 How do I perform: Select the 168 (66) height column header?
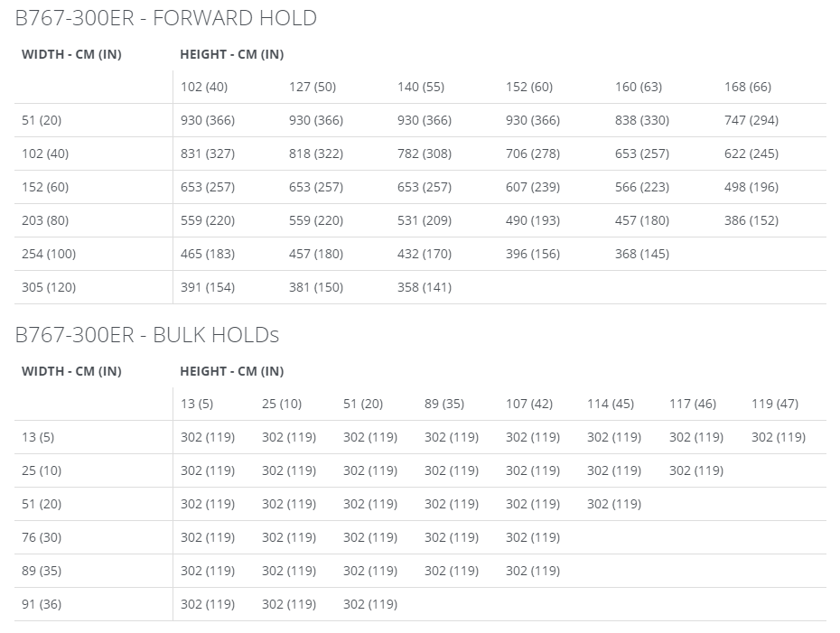coord(747,87)
